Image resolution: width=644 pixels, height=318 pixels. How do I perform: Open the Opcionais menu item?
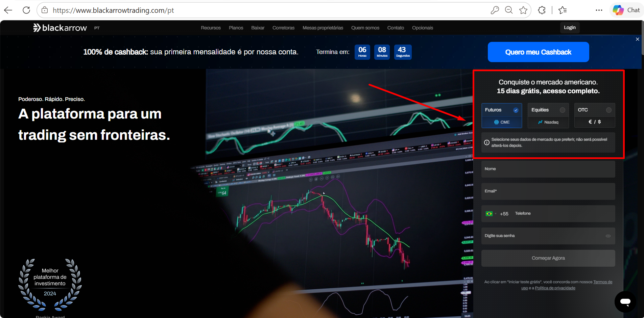pos(423,28)
